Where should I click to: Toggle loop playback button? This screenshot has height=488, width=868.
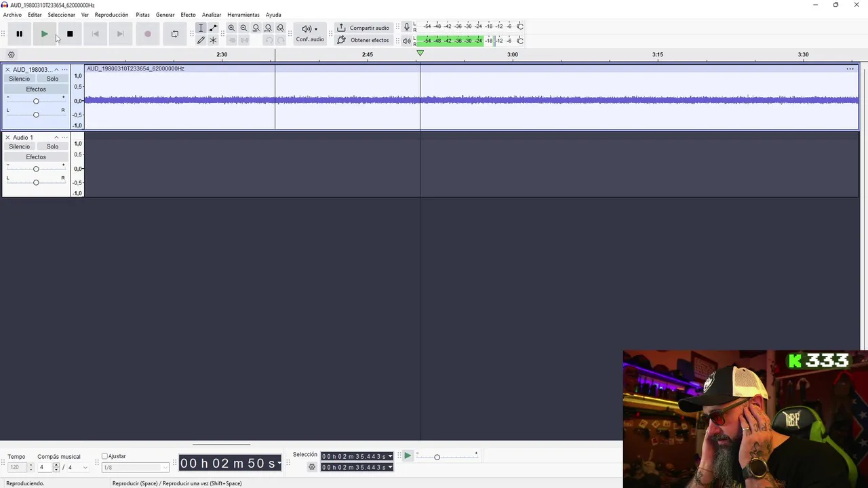(x=174, y=34)
